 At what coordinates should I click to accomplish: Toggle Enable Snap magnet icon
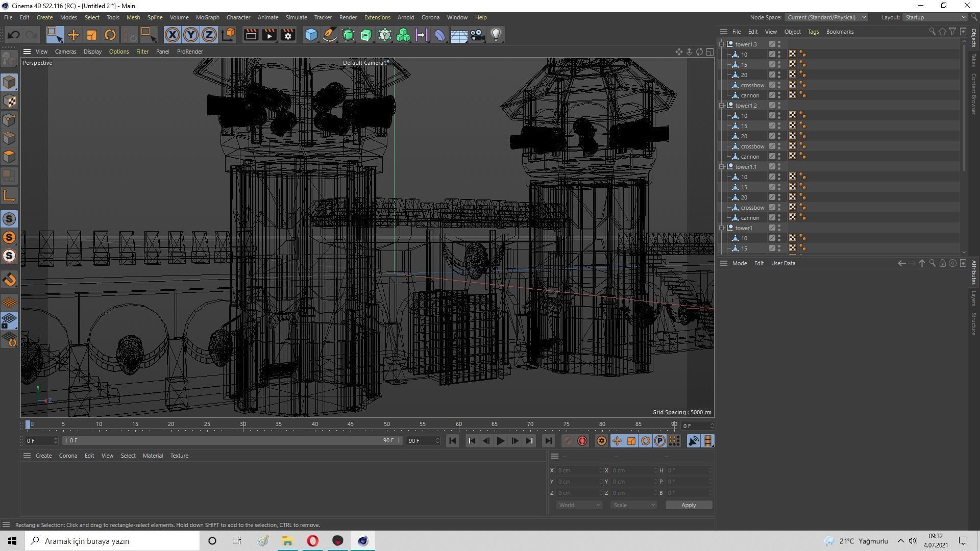[x=9, y=280]
